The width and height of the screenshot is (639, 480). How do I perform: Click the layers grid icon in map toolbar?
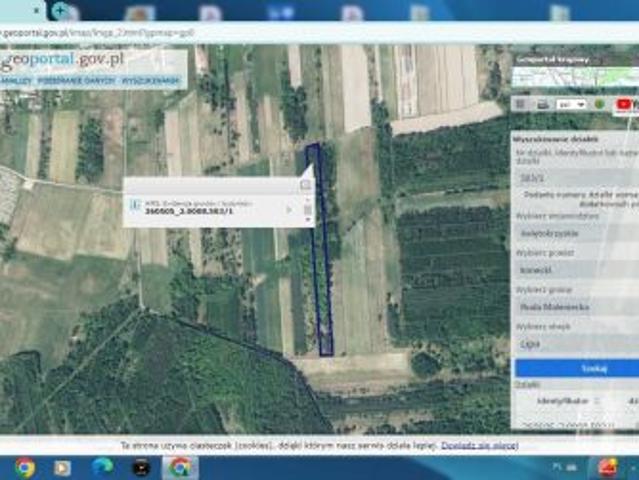(520, 104)
